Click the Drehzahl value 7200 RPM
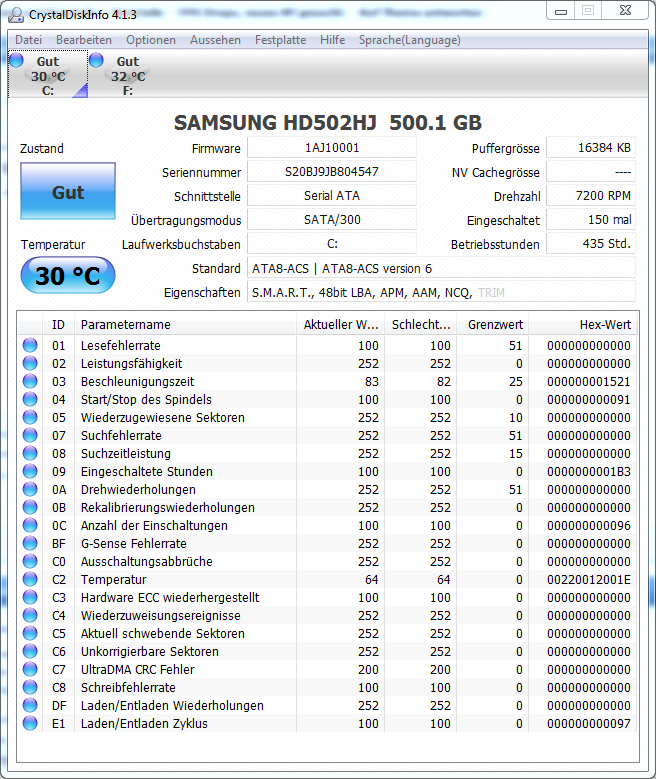This screenshot has height=779, width=656. (591, 196)
